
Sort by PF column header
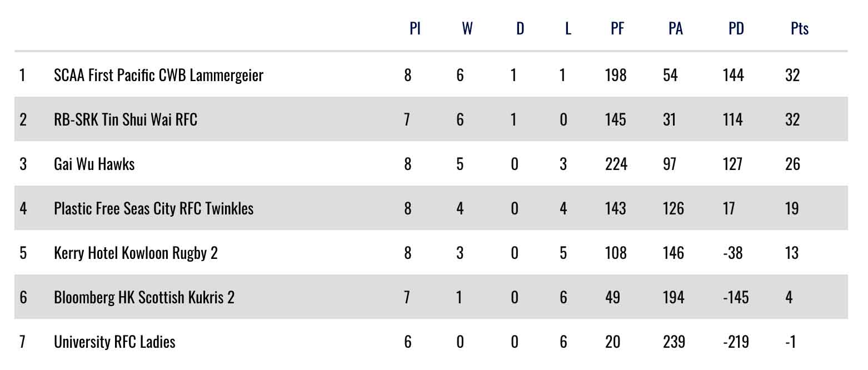[x=617, y=29]
